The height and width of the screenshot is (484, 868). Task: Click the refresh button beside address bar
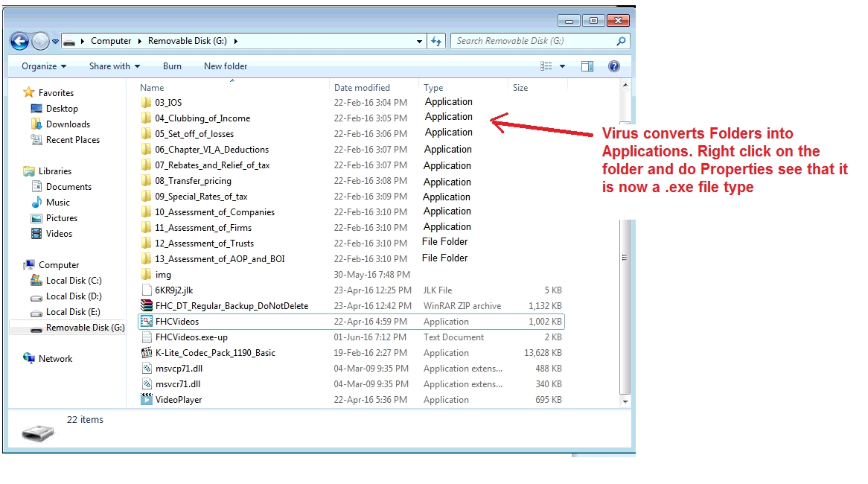pyautogui.click(x=437, y=42)
